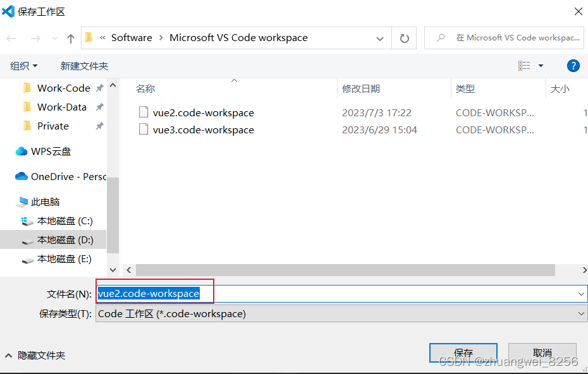Screen dimensions: 588x374
Task: Select Microsoft VS Code workspace breadcrumb
Action: (x=238, y=37)
